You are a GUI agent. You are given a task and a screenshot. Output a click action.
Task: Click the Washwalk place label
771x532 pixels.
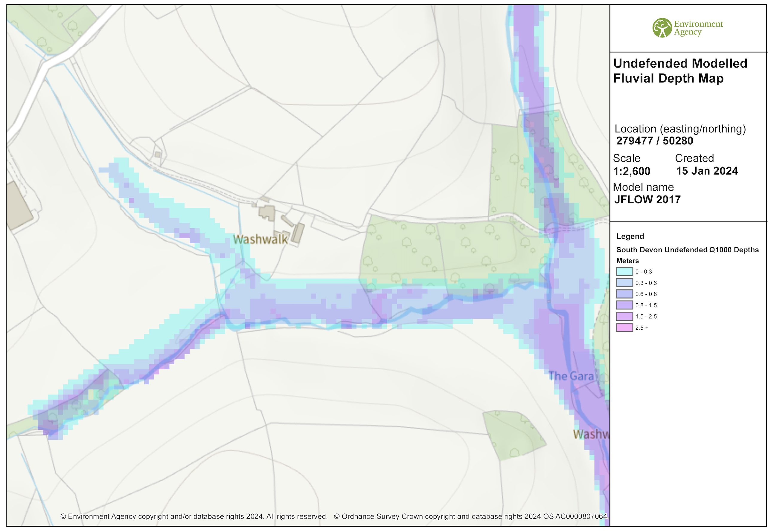coord(260,240)
